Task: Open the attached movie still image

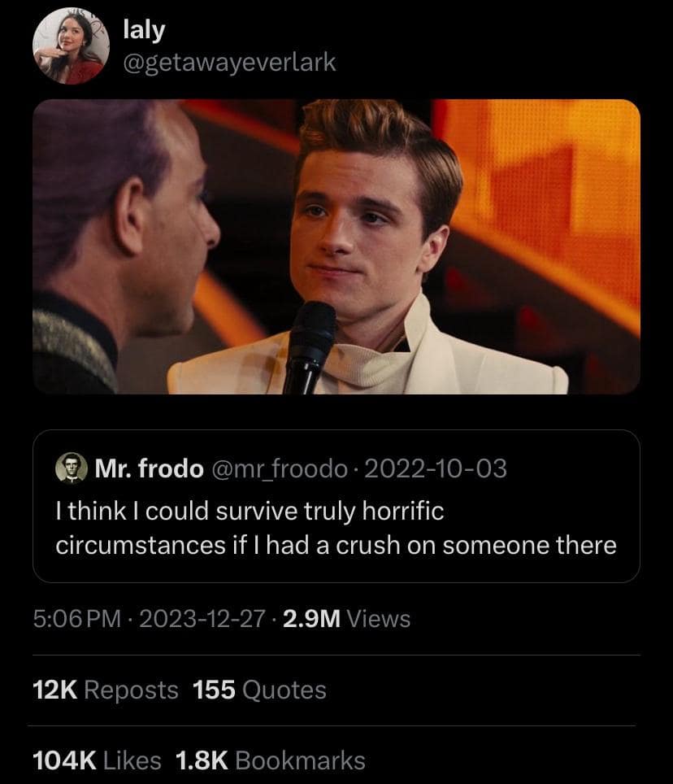Action: (x=336, y=246)
